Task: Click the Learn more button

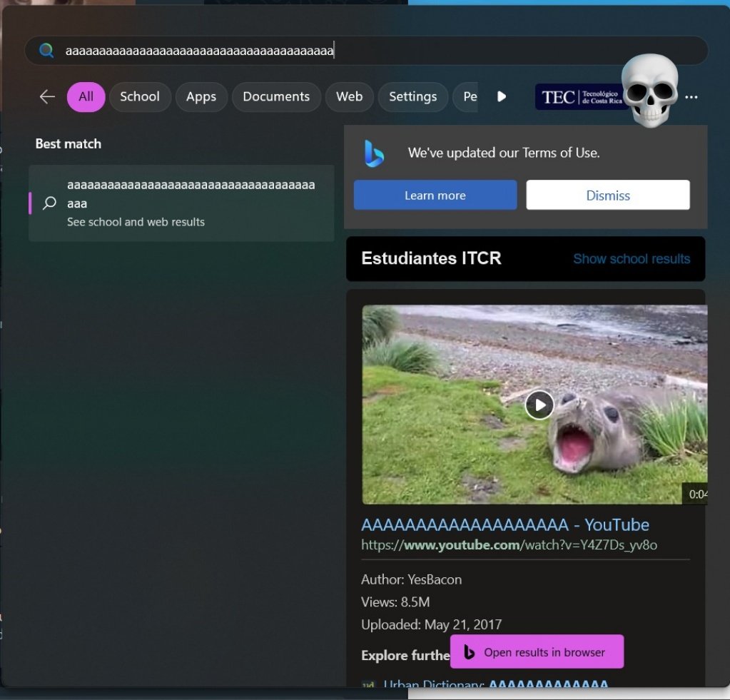Action: pos(435,195)
